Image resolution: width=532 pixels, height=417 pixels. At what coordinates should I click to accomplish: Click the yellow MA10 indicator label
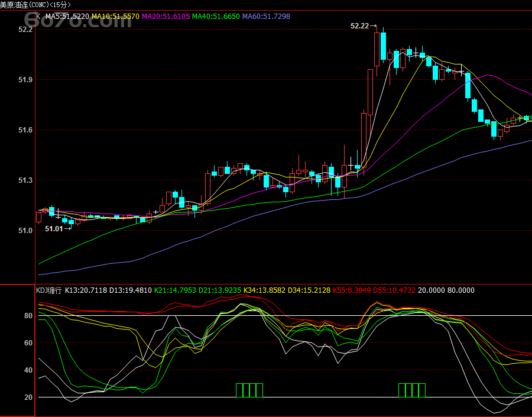pyautogui.click(x=115, y=17)
